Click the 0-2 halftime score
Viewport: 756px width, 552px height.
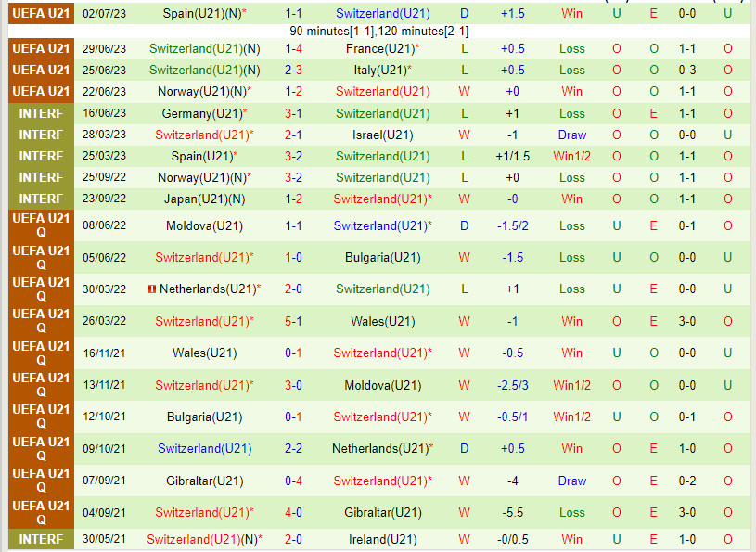click(687, 481)
